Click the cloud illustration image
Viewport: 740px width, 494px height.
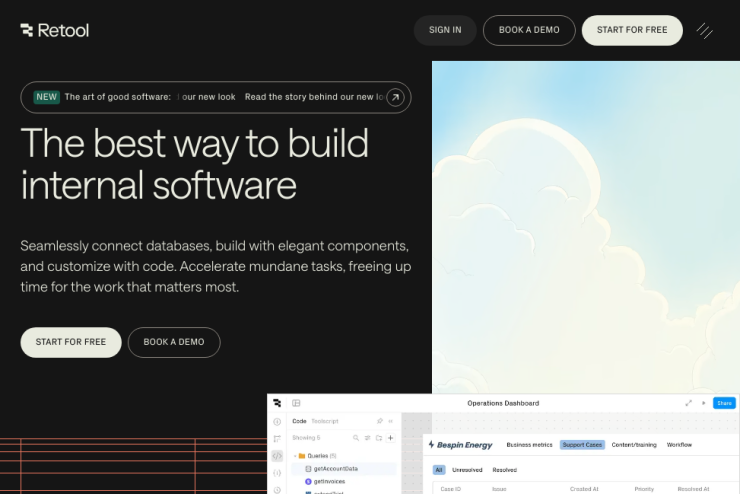[586, 227]
